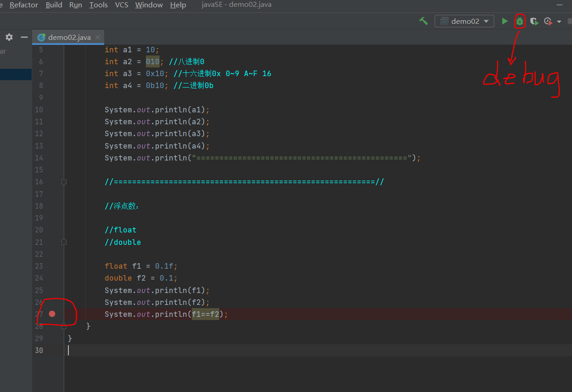
Task: Click the Java class icon on demo02.java tab
Action: pyautogui.click(x=41, y=37)
